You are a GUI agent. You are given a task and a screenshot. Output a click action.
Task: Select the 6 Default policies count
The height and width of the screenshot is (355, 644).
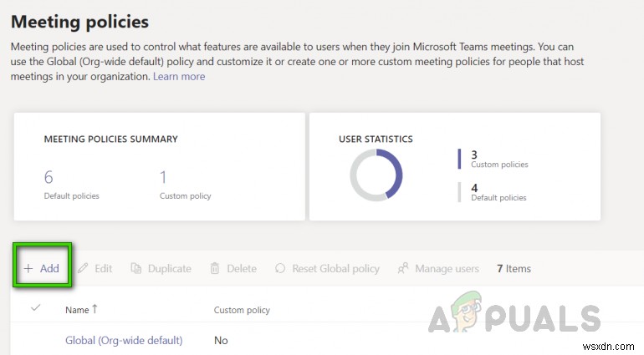coord(49,176)
